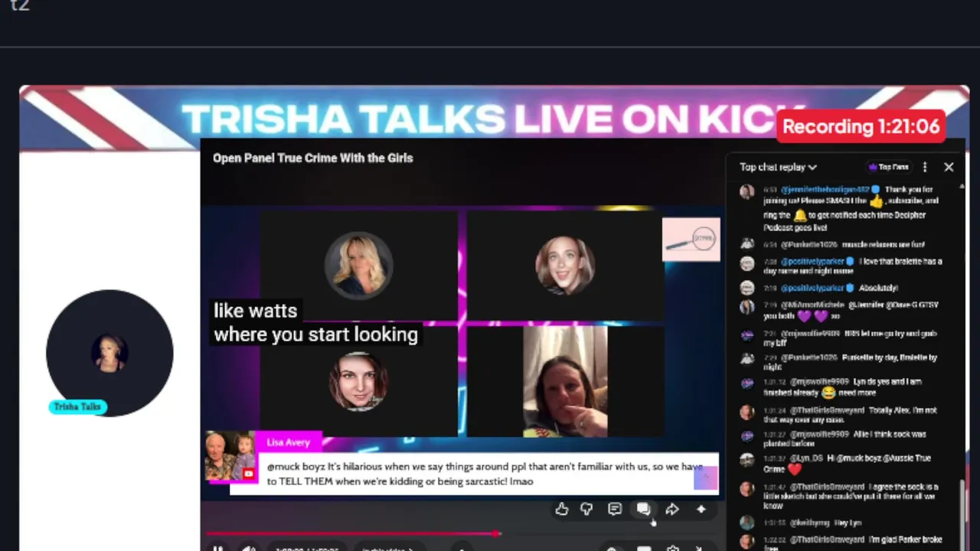
Task: Click the chat panel scrollbar thumb
Action: [962, 511]
